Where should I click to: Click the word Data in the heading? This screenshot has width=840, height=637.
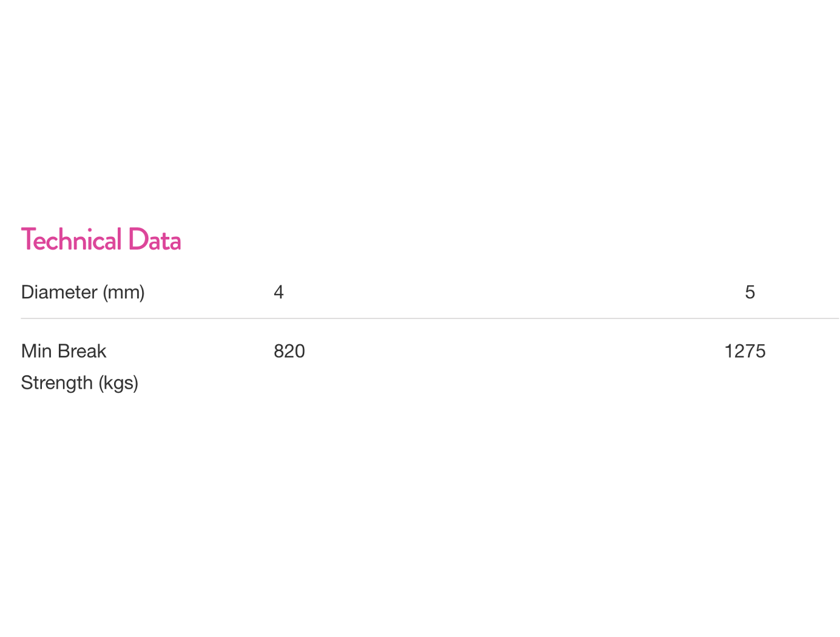[154, 240]
